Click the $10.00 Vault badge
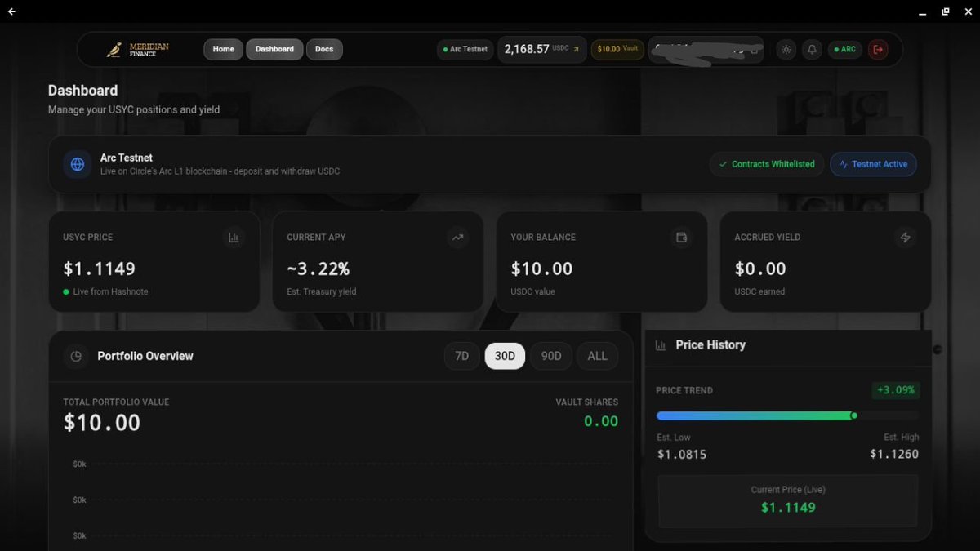 point(617,49)
